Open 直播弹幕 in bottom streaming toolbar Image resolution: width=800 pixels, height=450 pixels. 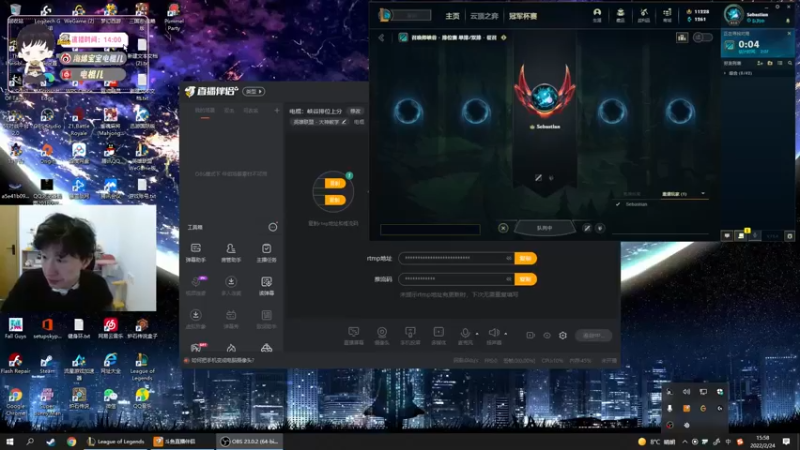coord(354,336)
